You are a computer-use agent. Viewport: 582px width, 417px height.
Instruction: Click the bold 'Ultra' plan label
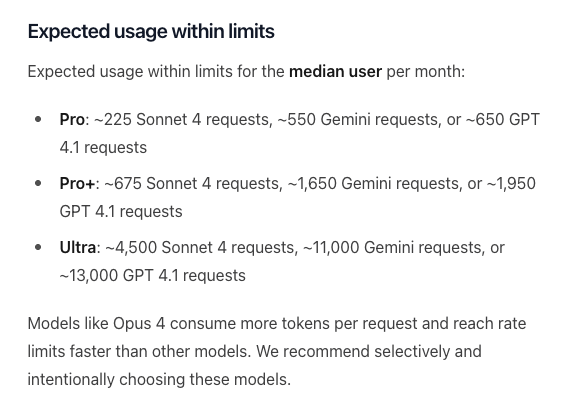[x=78, y=247]
